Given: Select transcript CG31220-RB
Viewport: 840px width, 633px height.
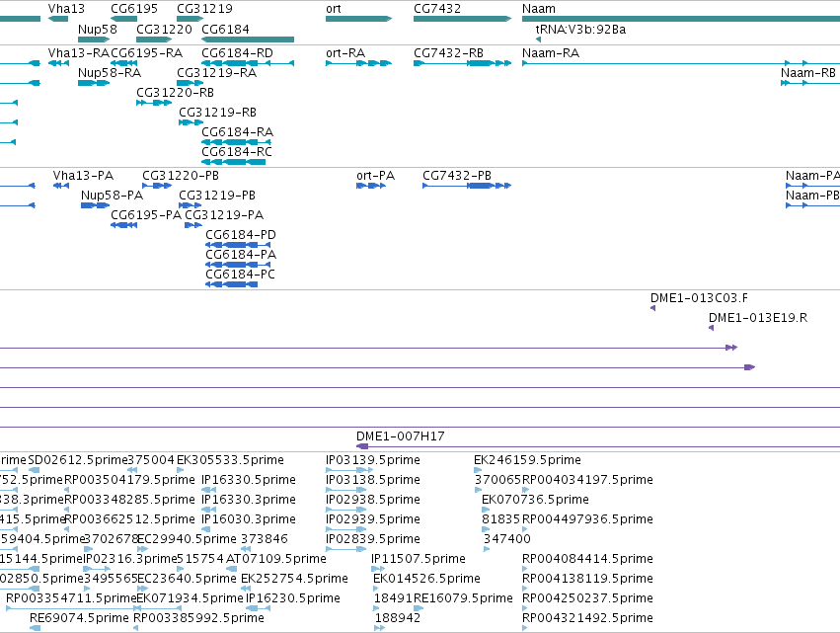Looking at the screenshot, I should click(154, 103).
